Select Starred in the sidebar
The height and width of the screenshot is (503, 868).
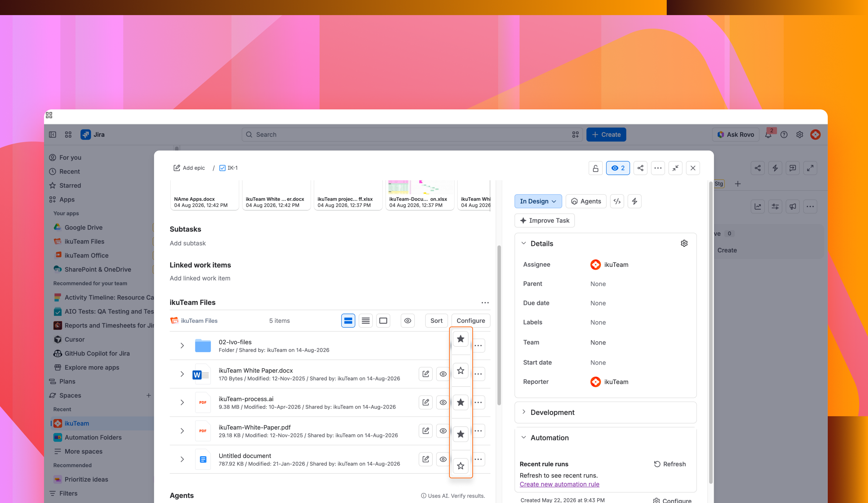click(x=70, y=185)
